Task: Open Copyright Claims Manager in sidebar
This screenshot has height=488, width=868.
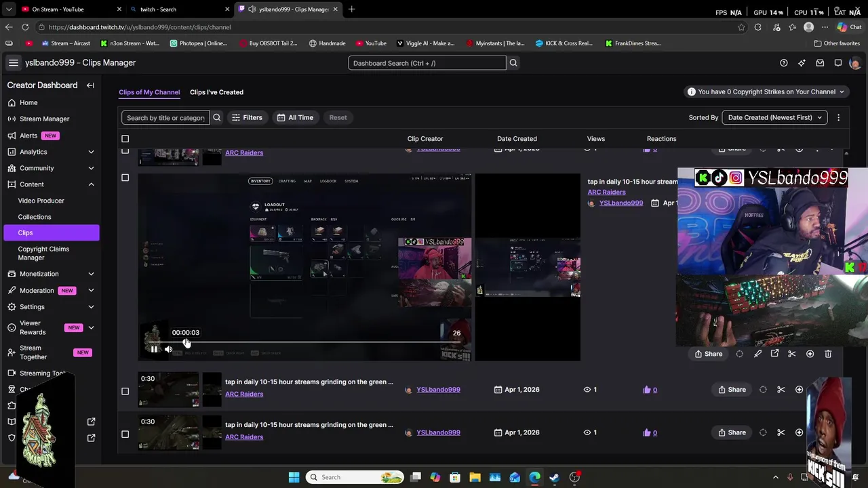Action: (43, 253)
